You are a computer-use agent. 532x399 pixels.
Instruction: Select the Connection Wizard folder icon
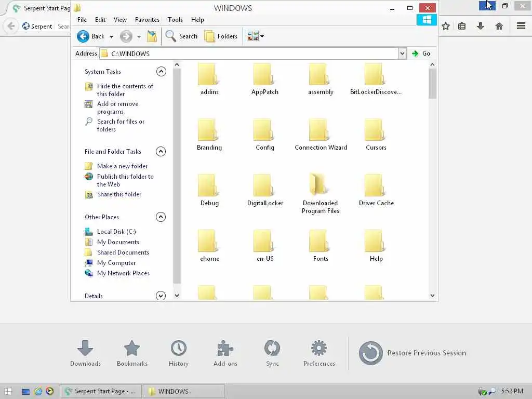(320, 130)
